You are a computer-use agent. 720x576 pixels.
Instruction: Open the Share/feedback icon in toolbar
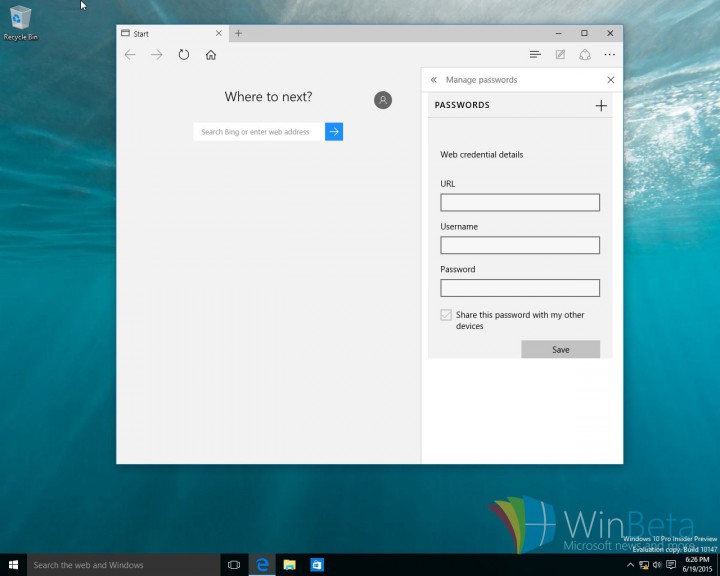[585, 55]
